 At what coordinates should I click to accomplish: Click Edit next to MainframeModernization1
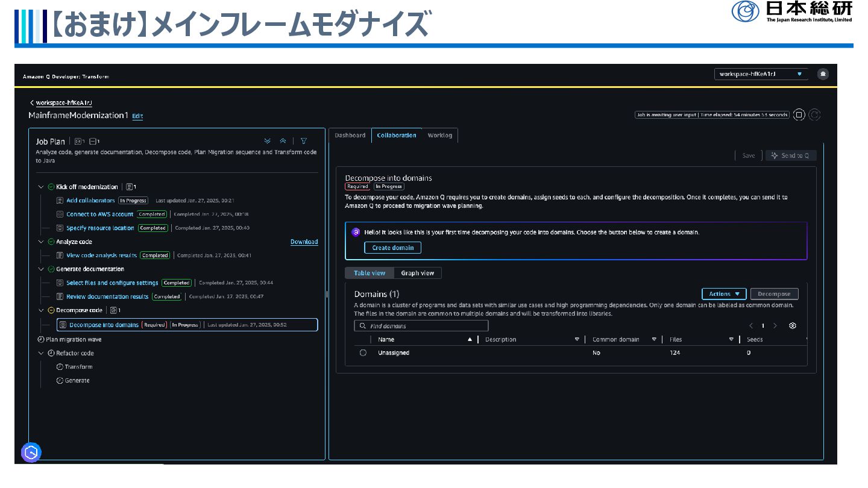point(137,116)
